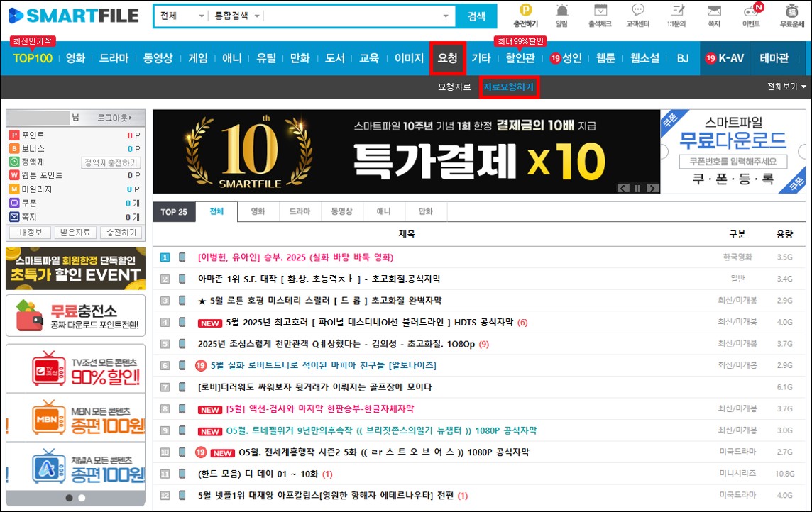Open the 충전하기 coin icon
This screenshot has height=512, width=812.
pos(526,11)
